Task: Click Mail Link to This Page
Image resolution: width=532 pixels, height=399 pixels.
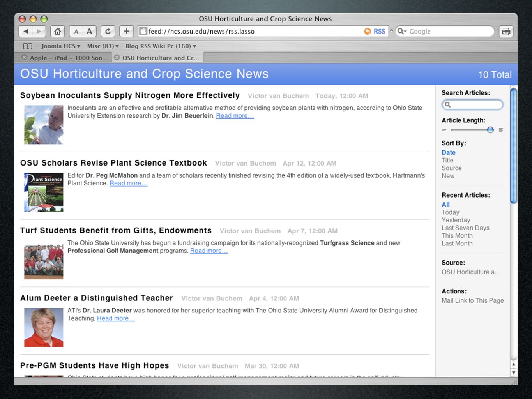Action: (473, 300)
